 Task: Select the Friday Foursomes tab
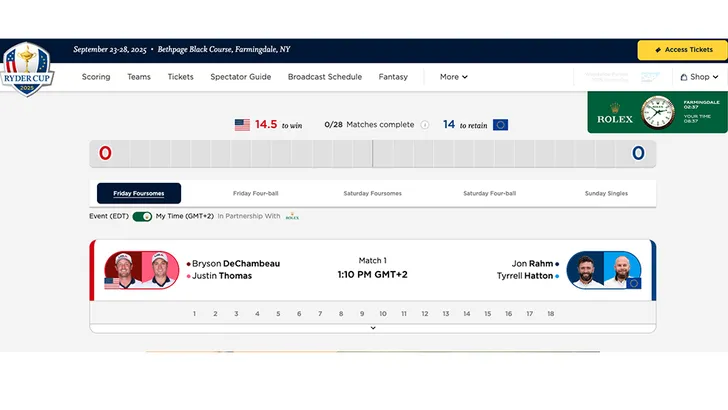(x=139, y=193)
